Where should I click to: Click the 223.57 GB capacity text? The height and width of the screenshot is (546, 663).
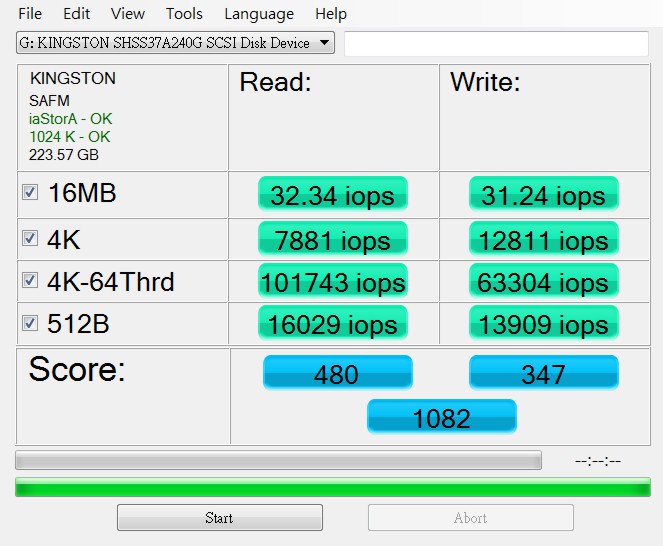[64, 155]
